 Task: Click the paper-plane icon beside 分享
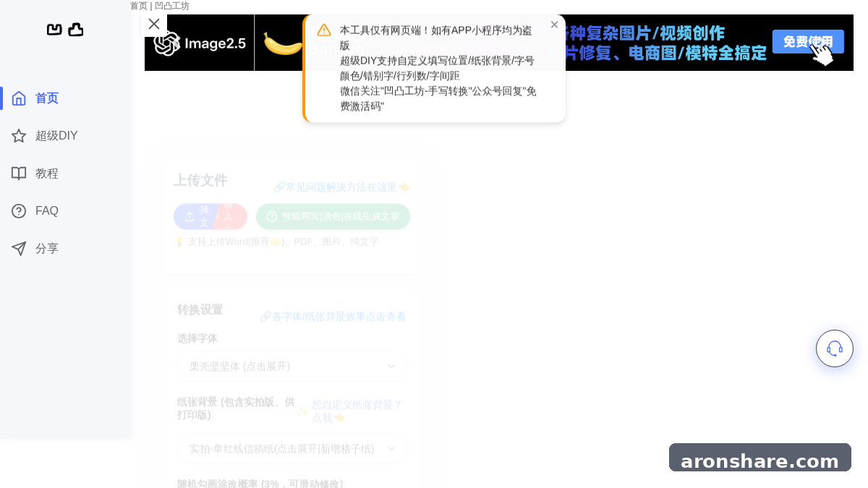[19, 249]
